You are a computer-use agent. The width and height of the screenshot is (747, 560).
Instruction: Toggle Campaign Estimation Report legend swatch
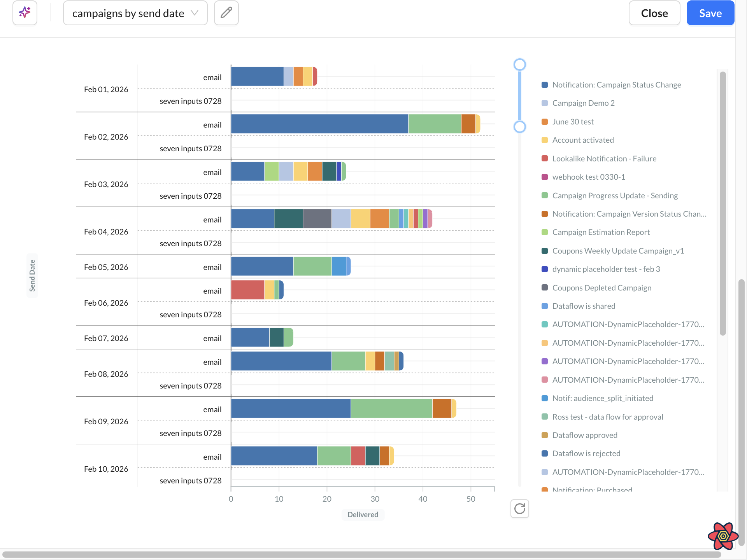coord(545,232)
